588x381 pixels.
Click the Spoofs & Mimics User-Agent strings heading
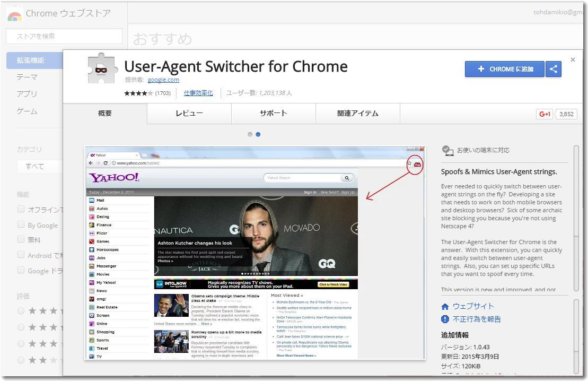point(499,172)
